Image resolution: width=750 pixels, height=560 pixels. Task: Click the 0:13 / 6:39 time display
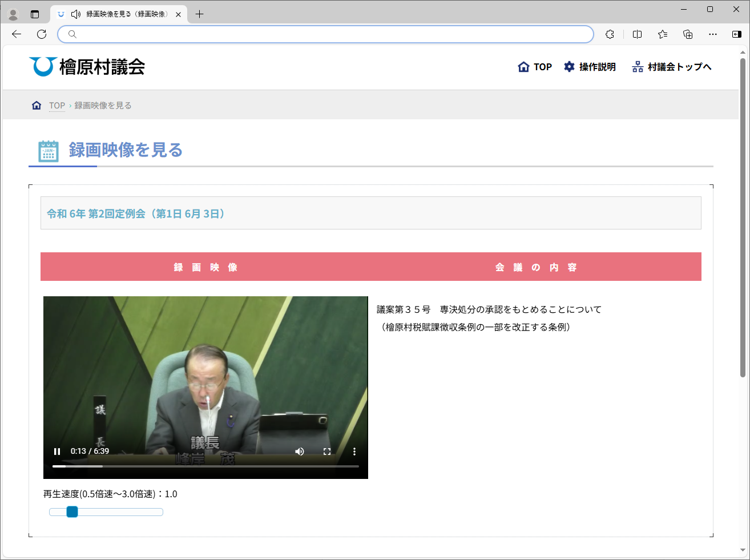click(90, 451)
